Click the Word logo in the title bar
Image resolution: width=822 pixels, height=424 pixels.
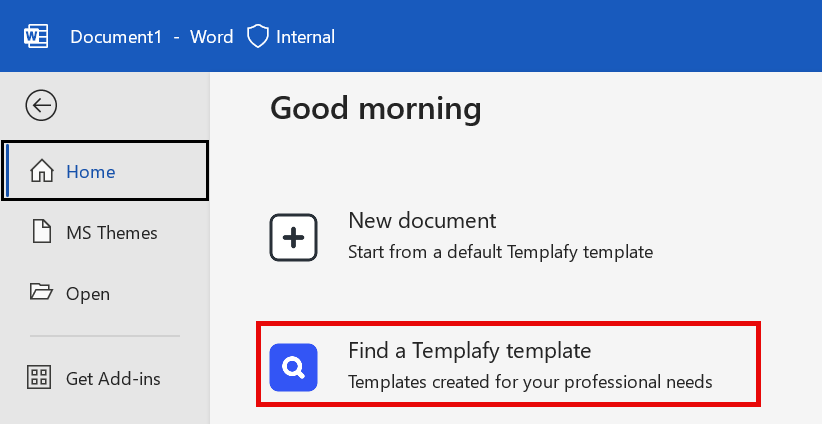point(36,37)
